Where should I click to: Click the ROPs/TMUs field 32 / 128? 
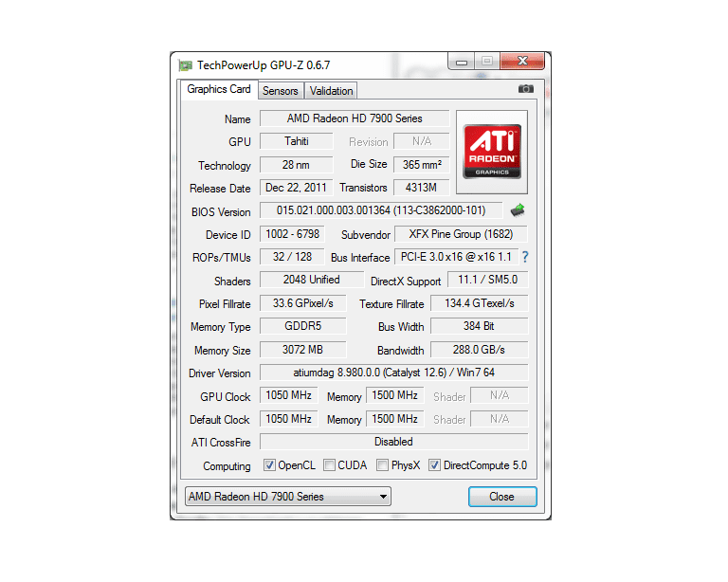tap(292, 257)
